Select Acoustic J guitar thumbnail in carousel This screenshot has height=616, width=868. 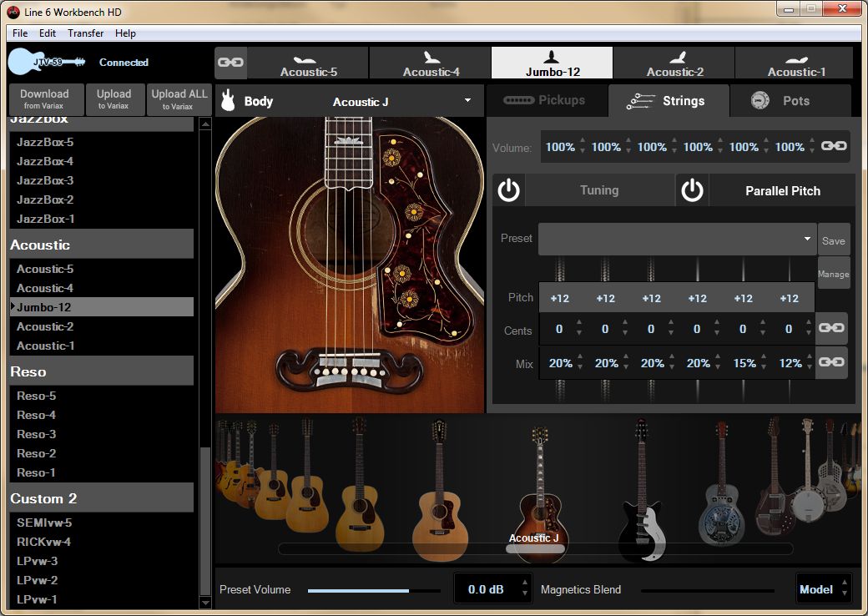click(x=540, y=492)
